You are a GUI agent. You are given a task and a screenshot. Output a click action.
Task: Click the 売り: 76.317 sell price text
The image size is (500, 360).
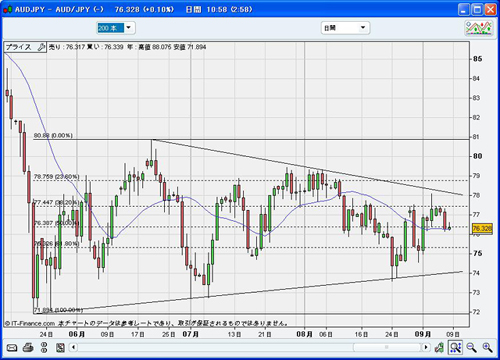[x=67, y=47]
